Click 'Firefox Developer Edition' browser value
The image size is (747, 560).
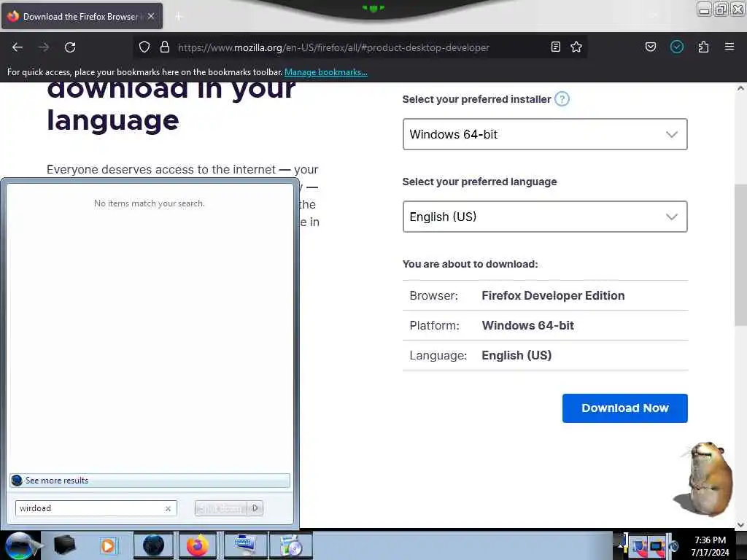coord(553,296)
